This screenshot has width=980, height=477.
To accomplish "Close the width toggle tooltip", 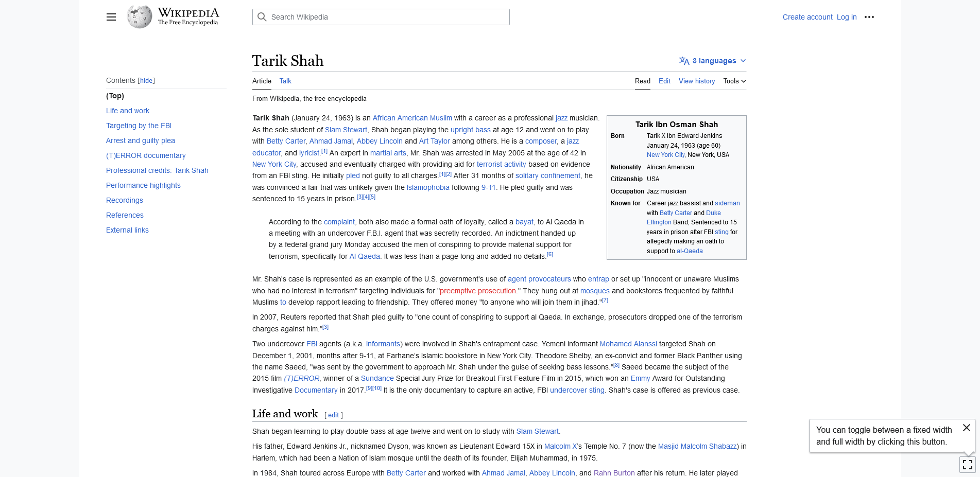I will [967, 428].
